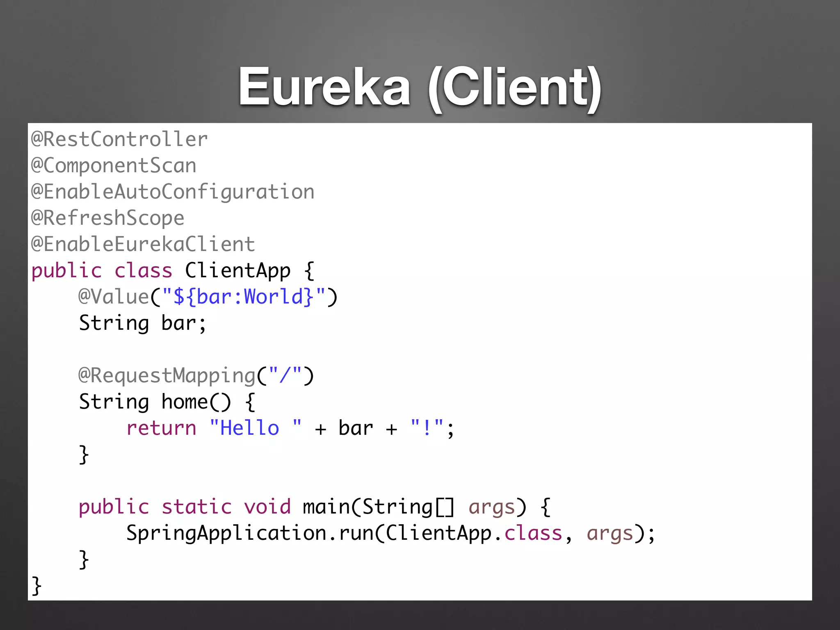Click the SpringApplication.run(ClientApp.class, args) line

[x=391, y=534]
